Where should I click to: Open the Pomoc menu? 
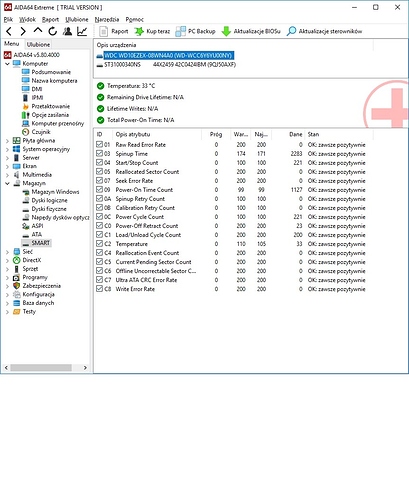(x=135, y=19)
